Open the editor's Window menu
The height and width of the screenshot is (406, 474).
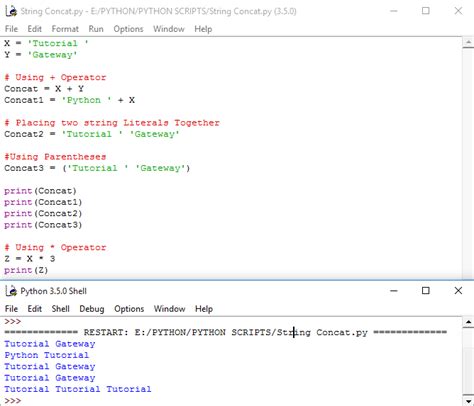coord(169,29)
